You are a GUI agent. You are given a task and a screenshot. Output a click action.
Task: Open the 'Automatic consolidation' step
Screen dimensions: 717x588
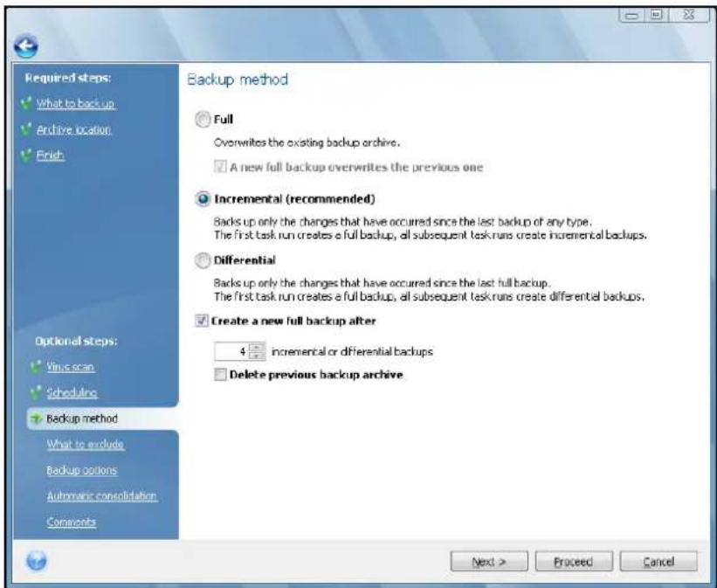[102, 495]
